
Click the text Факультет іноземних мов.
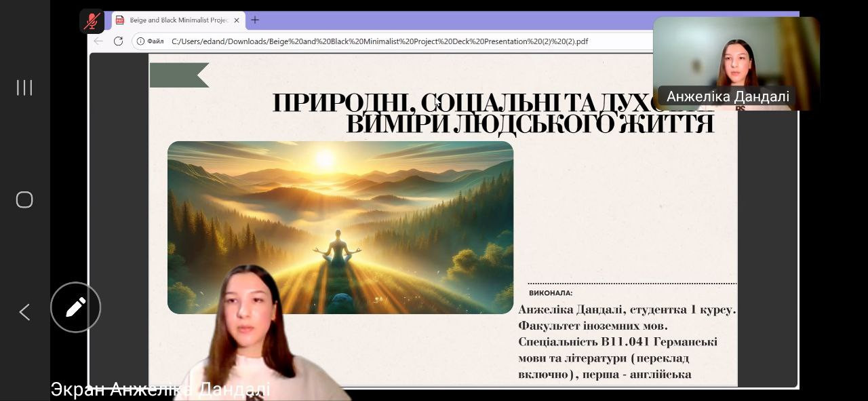coord(593,326)
